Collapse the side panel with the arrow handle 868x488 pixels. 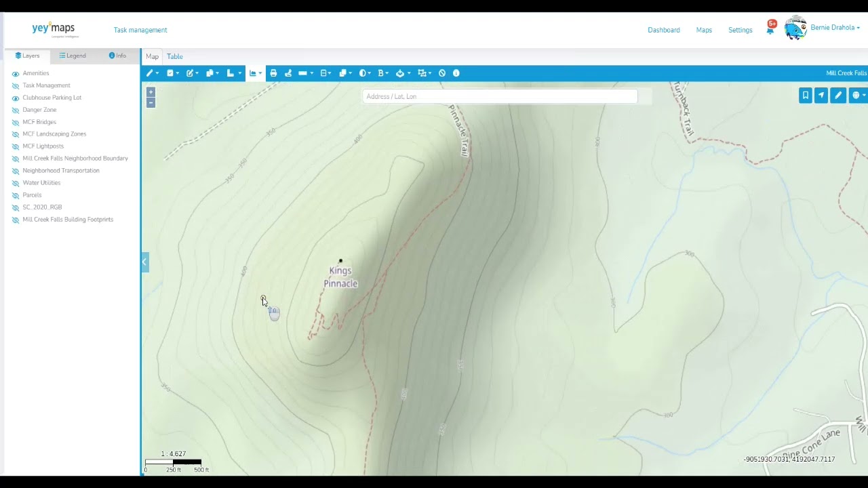pyautogui.click(x=144, y=262)
